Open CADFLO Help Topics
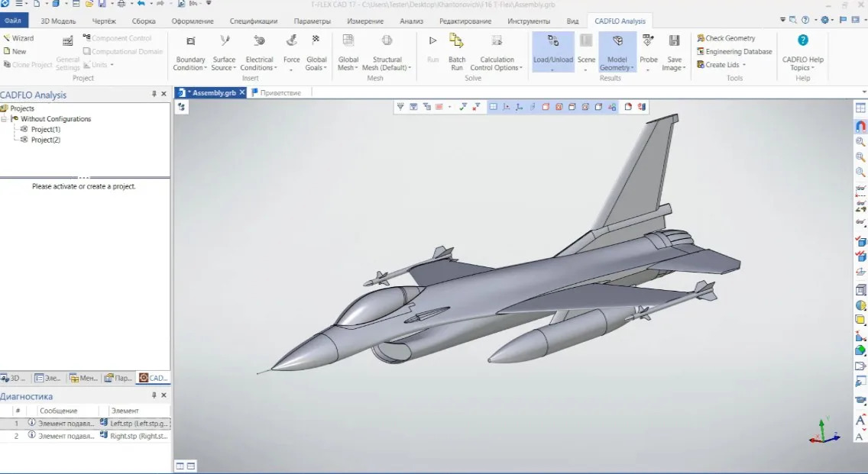This screenshot has height=474, width=868. [803, 53]
